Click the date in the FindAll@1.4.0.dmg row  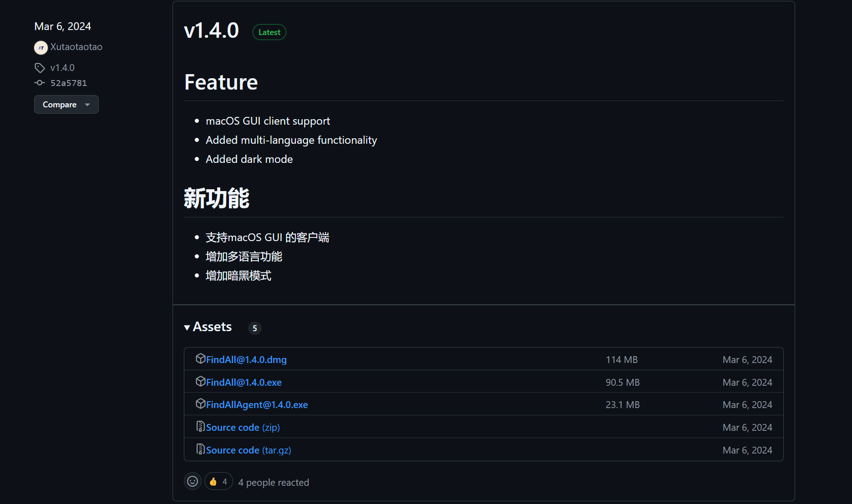click(x=747, y=360)
